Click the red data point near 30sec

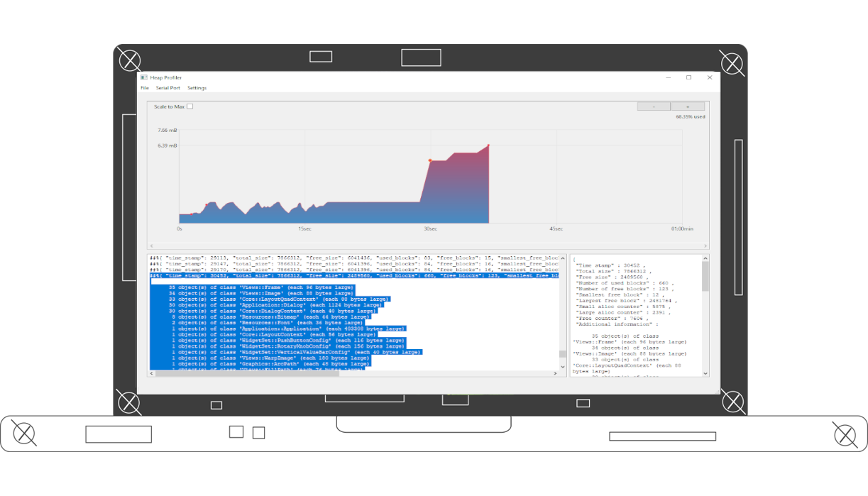pyautogui.click(x=429, y=160)
